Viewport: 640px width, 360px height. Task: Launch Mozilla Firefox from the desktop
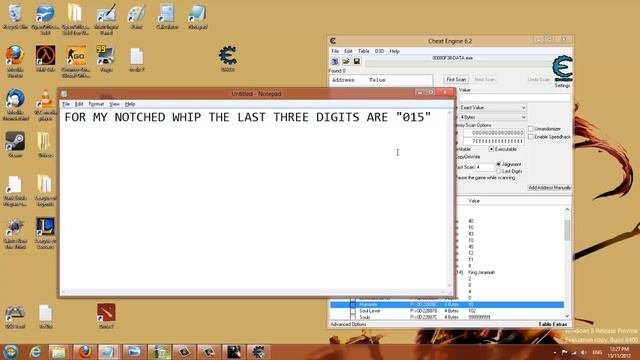click(15, 61)
